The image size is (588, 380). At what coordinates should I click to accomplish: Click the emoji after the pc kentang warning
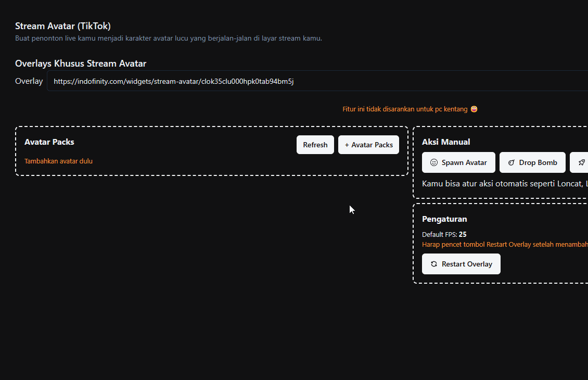pyautogui.click(x=474, y=109)
